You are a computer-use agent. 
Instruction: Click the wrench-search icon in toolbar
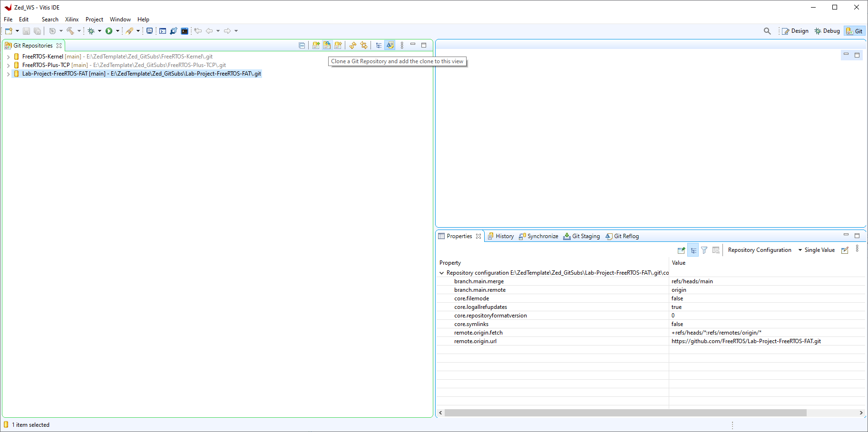point(174,31)
